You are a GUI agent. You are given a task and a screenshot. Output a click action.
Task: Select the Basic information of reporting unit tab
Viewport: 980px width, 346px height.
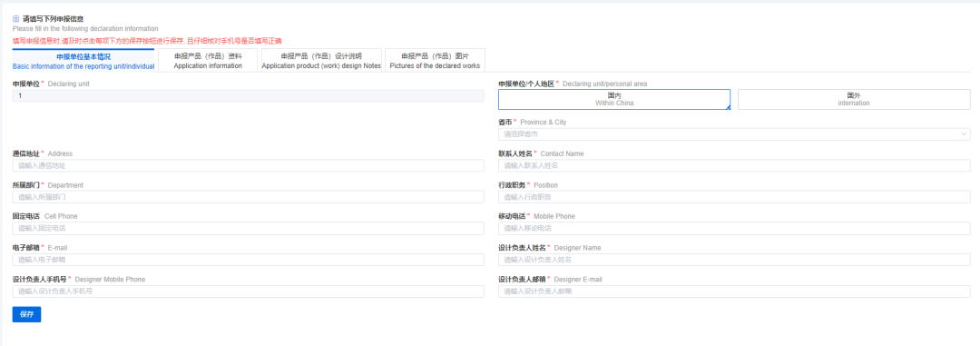point(83,61)
